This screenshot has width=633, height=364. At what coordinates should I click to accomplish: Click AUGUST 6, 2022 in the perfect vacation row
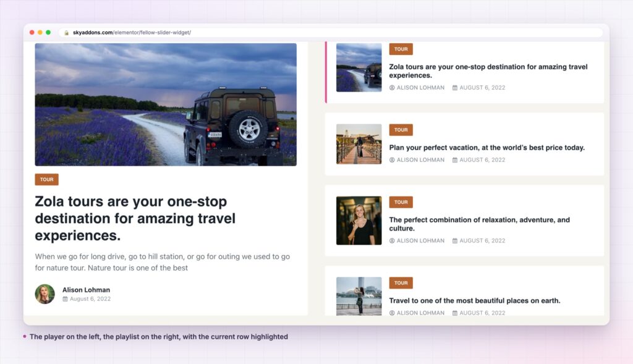[x=482, y=160]
